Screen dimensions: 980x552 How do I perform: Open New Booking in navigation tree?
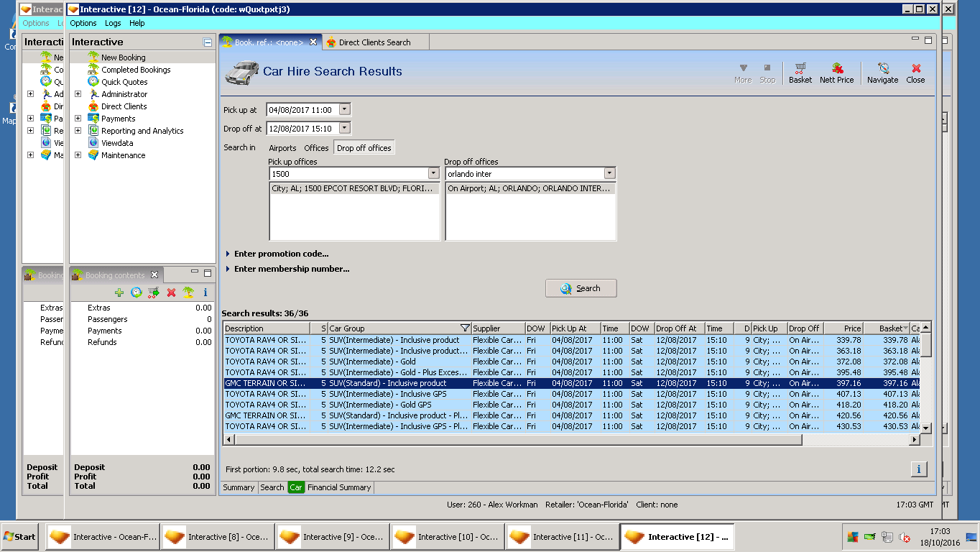(123, 57)
